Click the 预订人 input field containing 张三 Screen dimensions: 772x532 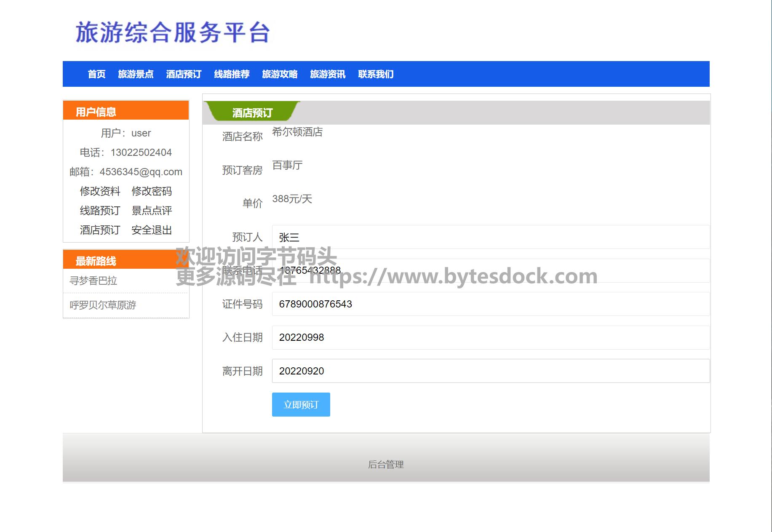(491, 237)
